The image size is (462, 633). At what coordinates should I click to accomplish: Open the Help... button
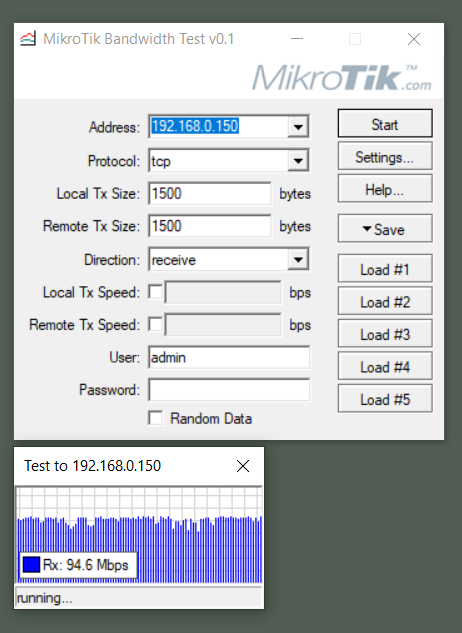tap(385, 189)
